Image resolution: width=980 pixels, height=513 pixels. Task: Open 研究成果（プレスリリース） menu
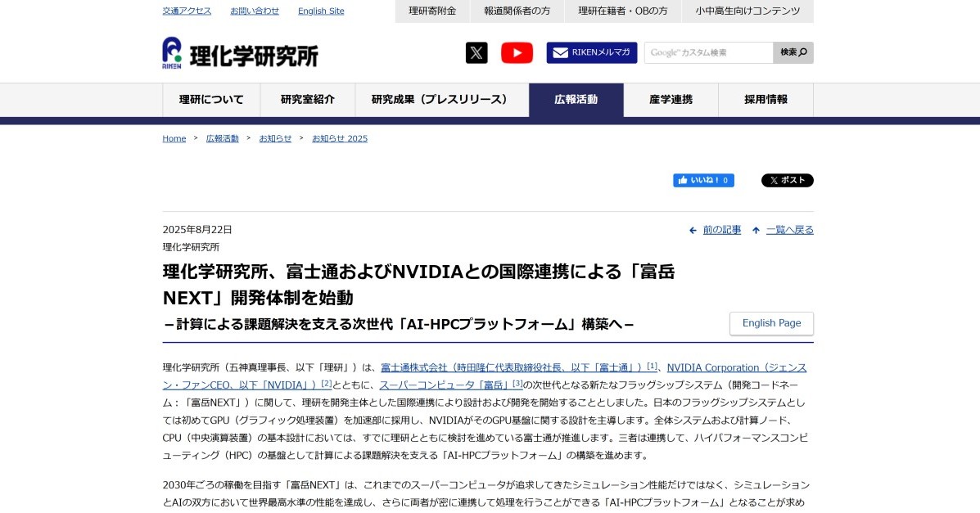[x=441, y=100]
